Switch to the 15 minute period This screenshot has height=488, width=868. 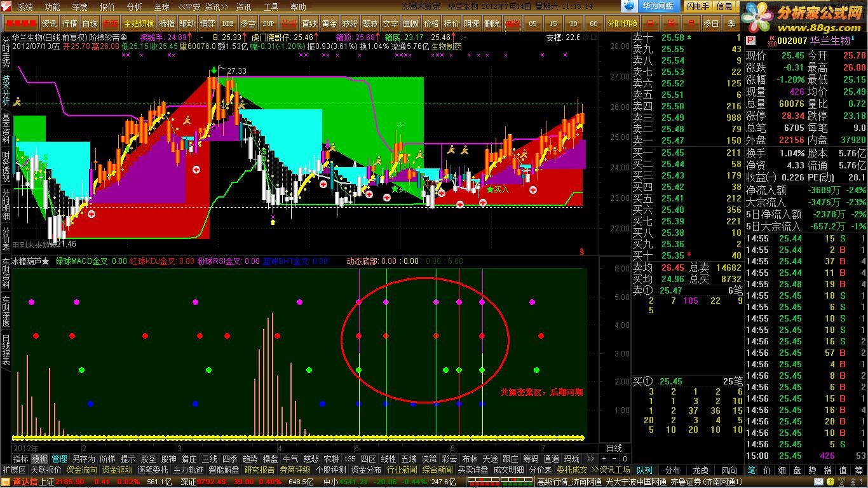coord(553,24)
